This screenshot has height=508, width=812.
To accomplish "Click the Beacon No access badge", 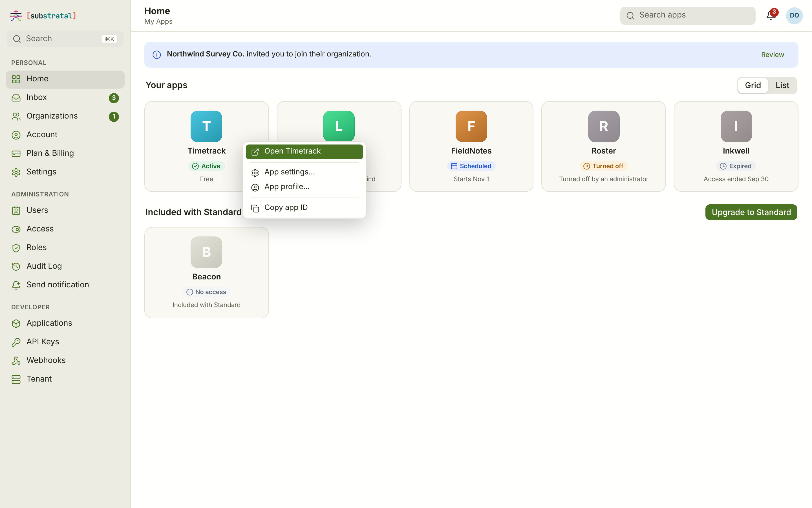I will point(206,292).
